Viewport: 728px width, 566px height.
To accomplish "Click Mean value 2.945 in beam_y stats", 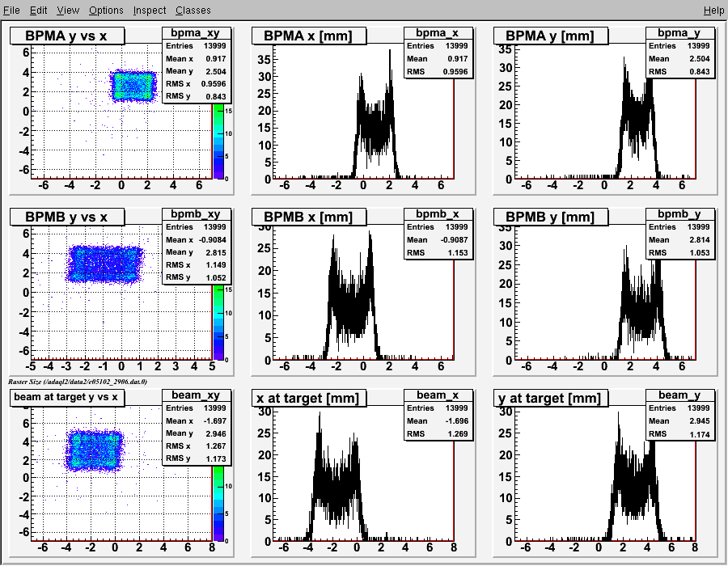I will click(699, 420).
